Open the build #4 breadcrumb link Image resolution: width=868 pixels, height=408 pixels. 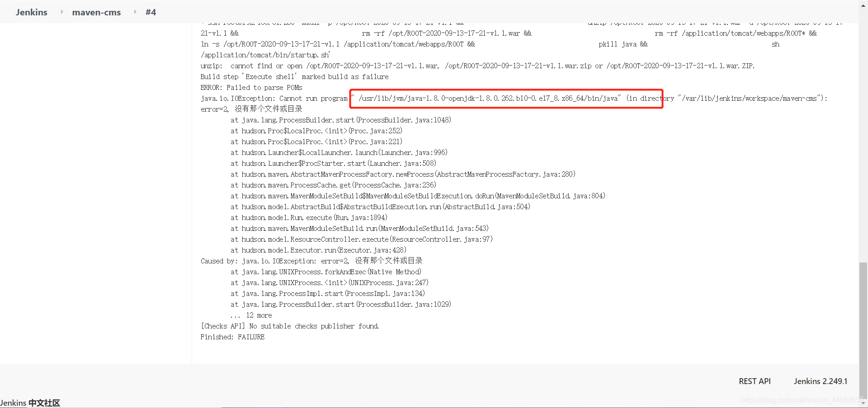click(x=151, y=12)
